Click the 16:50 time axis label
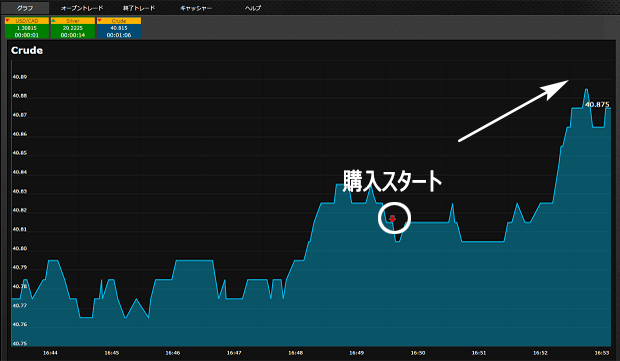This screenshot has height=361, width=620. [x=418, y=353]
